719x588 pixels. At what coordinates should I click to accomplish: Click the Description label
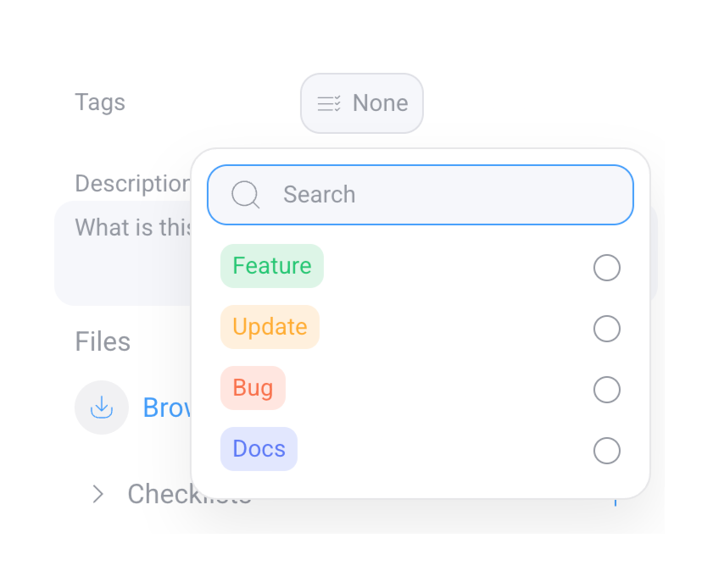click(132, 183)
